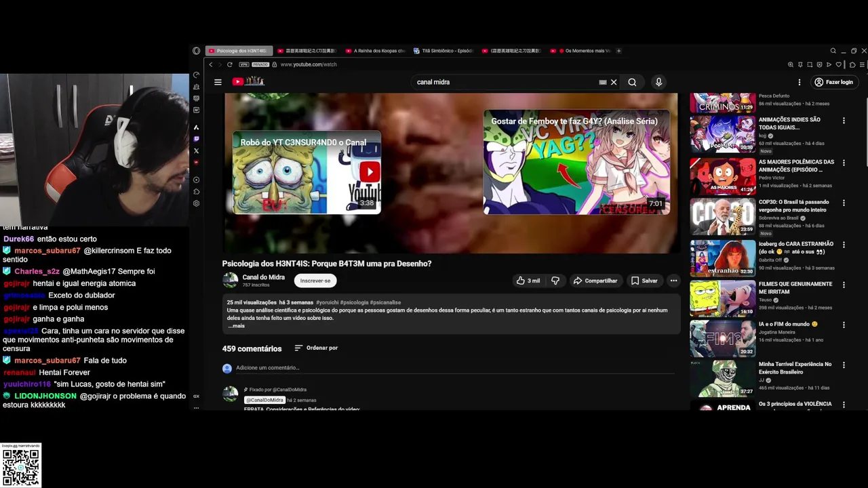
Task: Switch to the 'A Rainha dos Koopas' tab
Action: pyautogui.click(x=375, y=51)
